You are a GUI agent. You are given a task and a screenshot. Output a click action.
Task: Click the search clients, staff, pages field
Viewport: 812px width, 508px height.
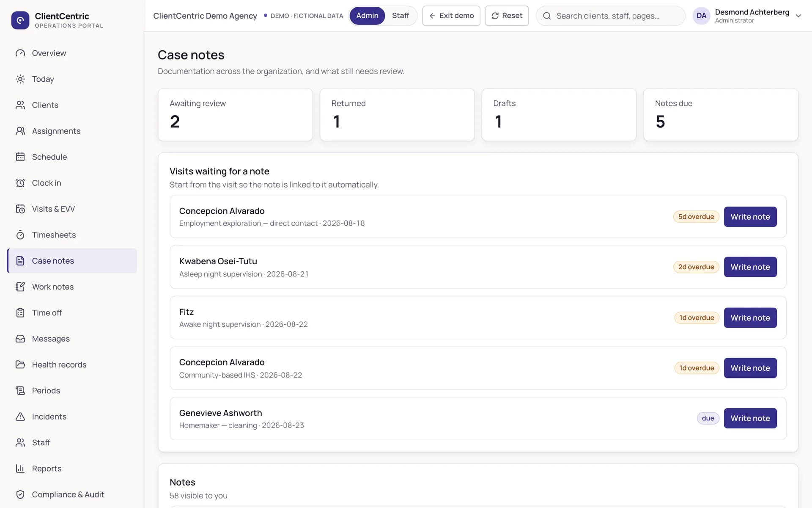610,16
